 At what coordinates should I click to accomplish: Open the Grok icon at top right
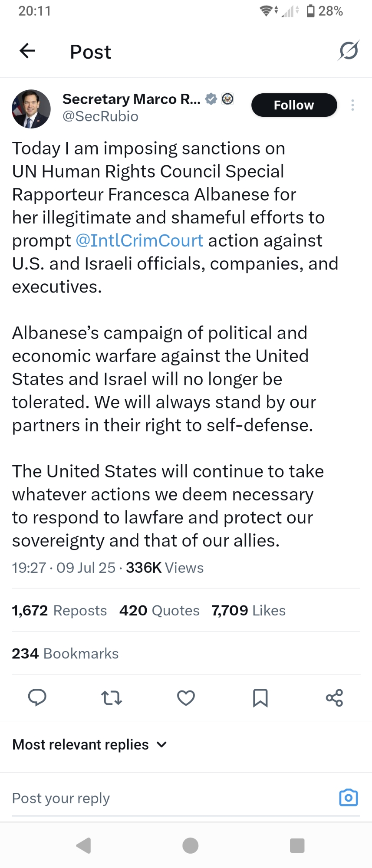(x=349, y=51)
